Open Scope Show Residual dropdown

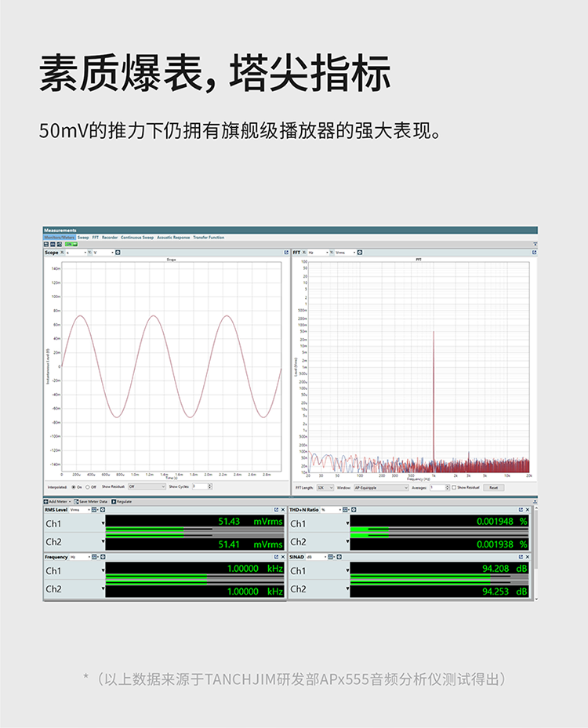click(x=147, y=486)
